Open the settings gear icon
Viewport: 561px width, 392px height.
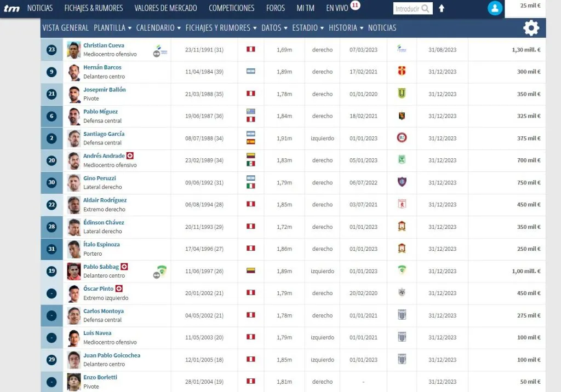pos(531,28)
